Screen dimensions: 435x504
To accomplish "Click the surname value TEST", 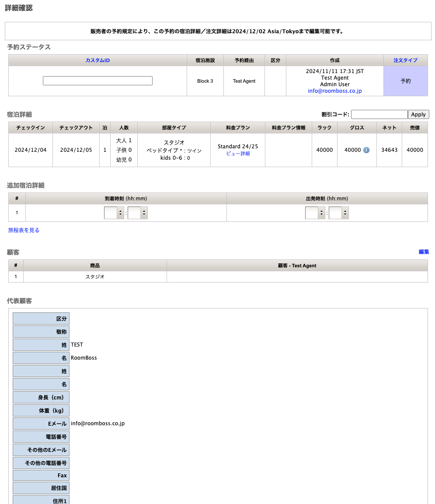I will click(77, 345).
